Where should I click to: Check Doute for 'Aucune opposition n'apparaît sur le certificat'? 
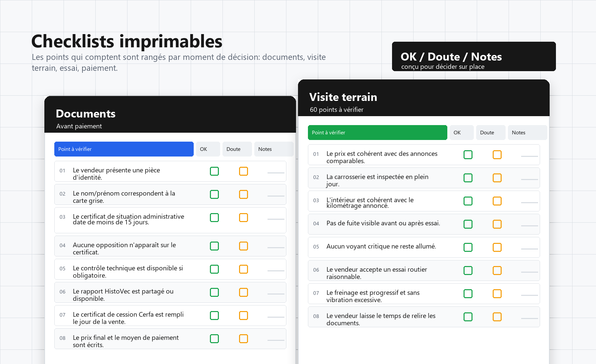coord(243,246)
